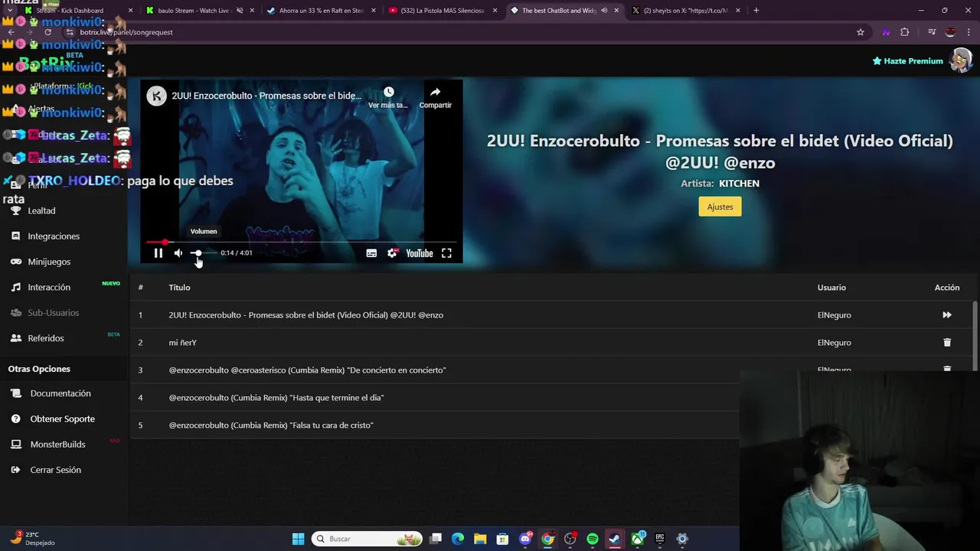Click Integraciones sidebar icon
Viewport: 980px width, 551px height.
pos(15,236)
